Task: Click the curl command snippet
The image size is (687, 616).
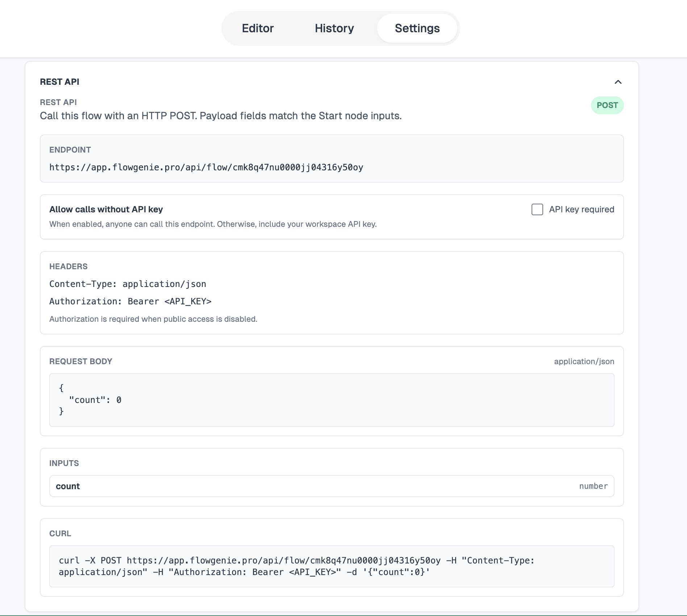Action: click(332, 566)
